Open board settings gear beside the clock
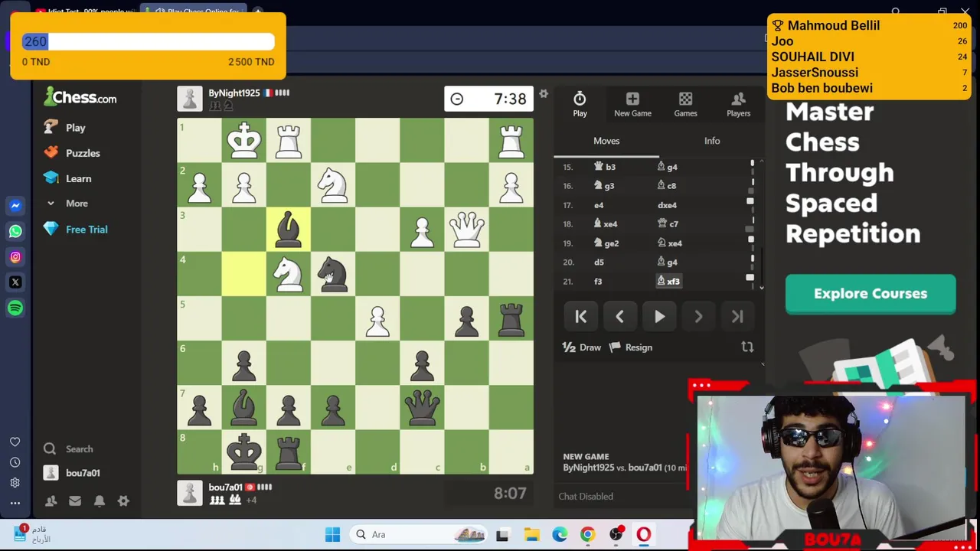 [x=544, y=93]
